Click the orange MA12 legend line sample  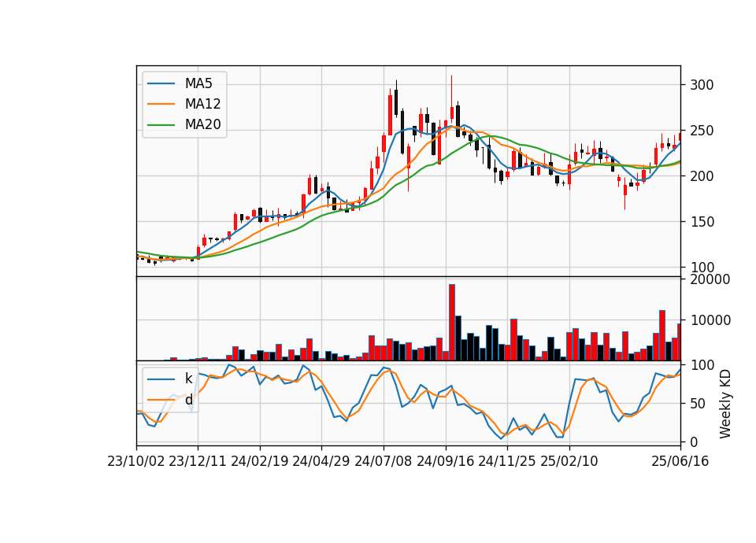click(x=161, y=104)
